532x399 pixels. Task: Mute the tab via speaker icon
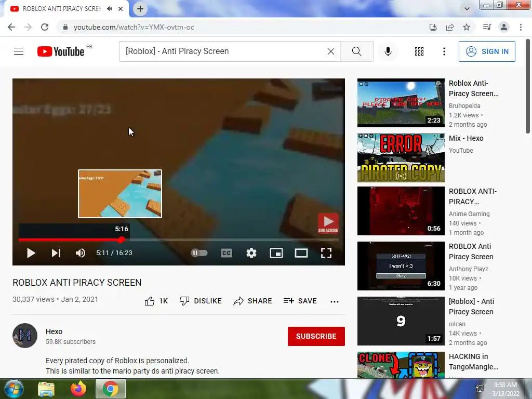[109, 9]
